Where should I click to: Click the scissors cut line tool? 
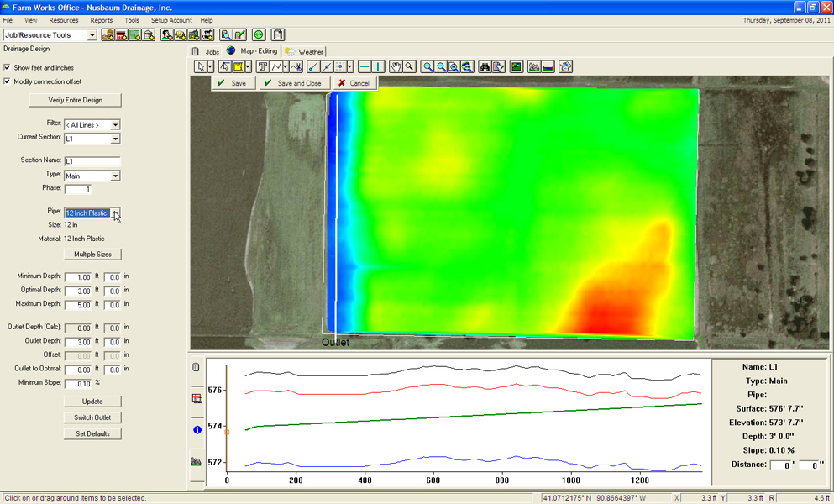[x=294, y=66]
